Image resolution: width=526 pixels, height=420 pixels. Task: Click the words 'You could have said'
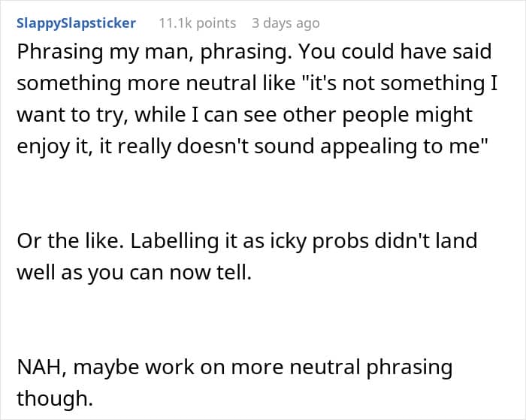coord(394,52)
